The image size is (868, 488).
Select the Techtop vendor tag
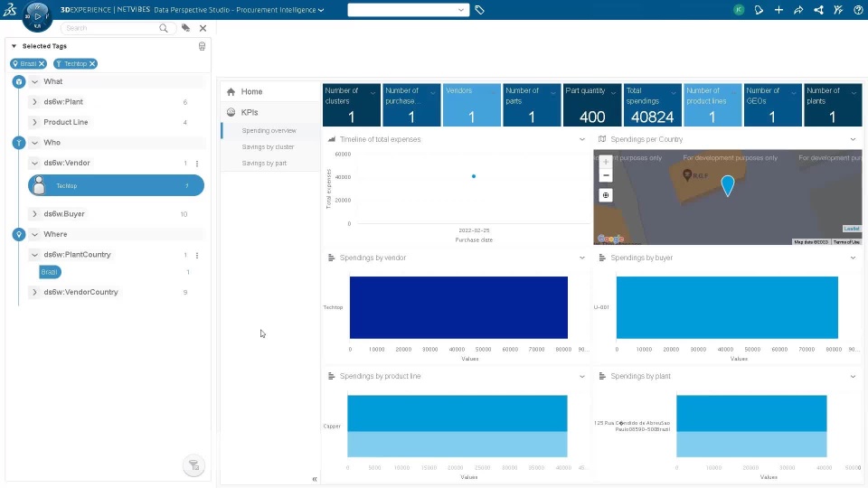[117, 185]
